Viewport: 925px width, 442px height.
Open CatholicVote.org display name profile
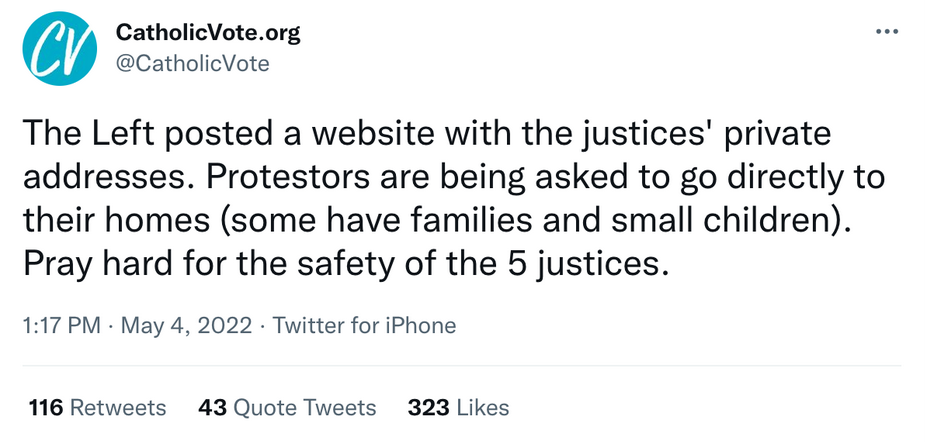(208, 33)
